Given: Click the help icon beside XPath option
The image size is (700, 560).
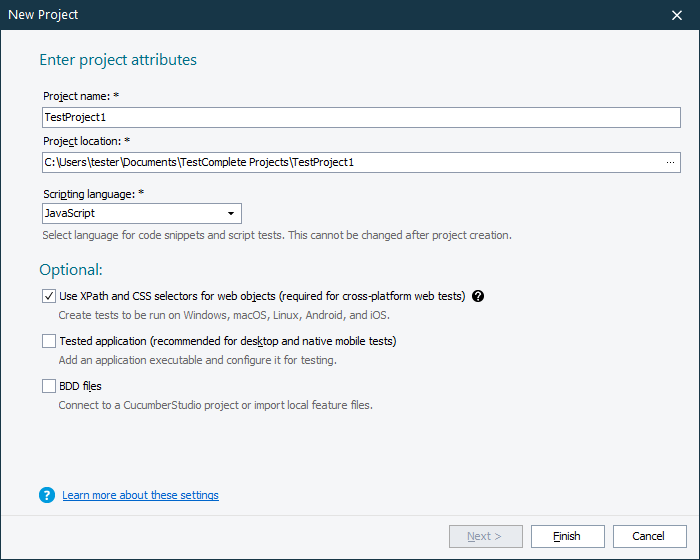Looking at the screenshot, I should click(478, 296).
